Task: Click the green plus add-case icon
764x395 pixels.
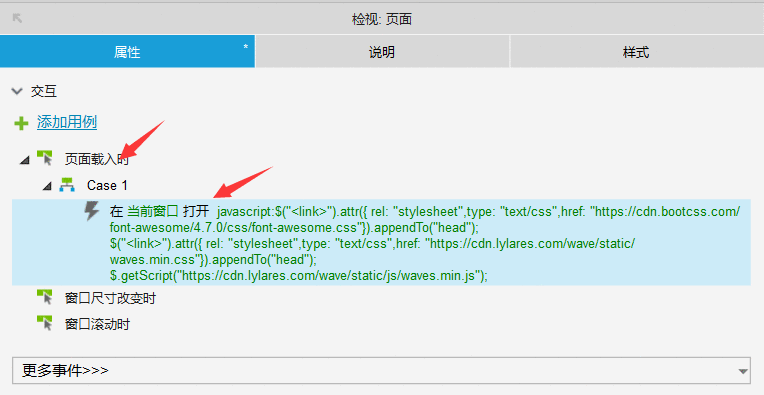Action: point(21,123)
